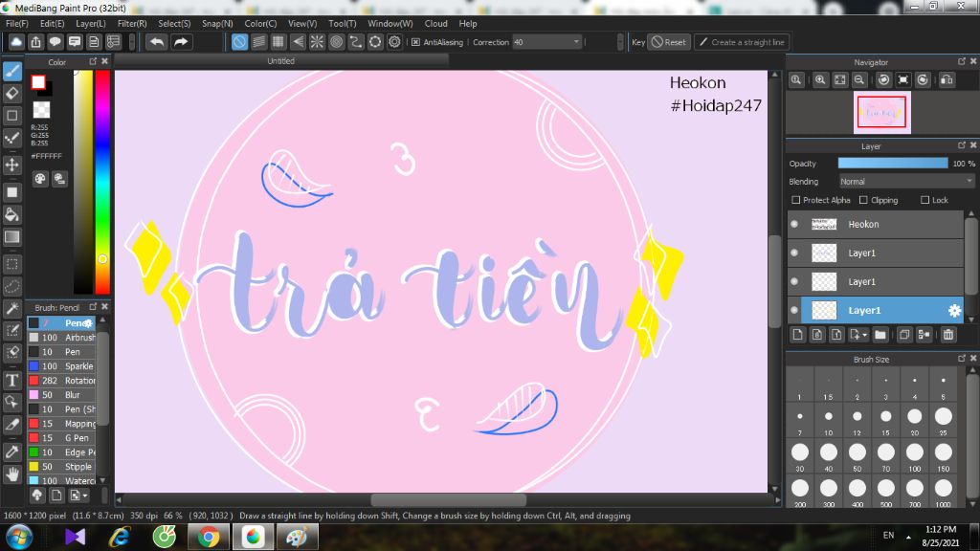Open Windows Start button
This screenshot has height=551, width=980.
point(19,537)
